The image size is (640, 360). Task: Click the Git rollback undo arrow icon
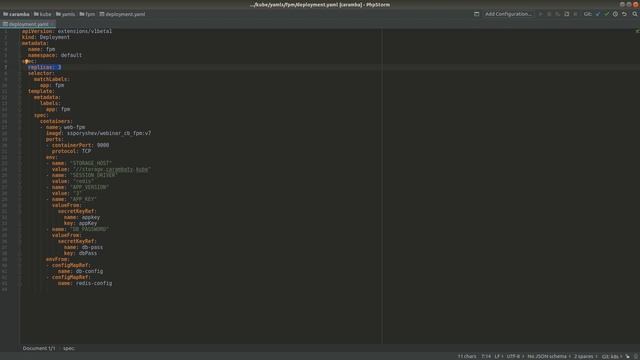pyautogui.click(x=624, y=14)
